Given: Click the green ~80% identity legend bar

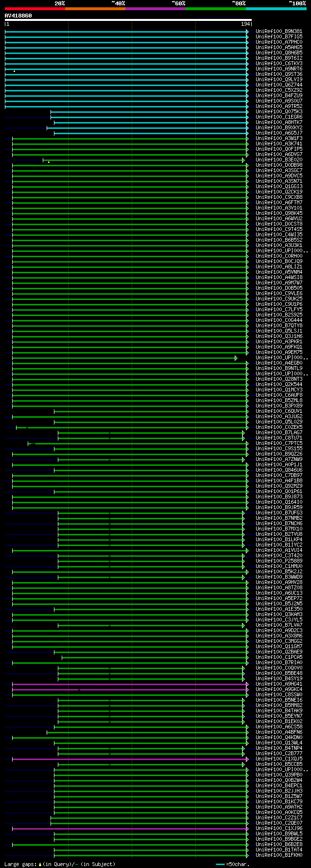Looking at the screenshot, I should point(215,9).
